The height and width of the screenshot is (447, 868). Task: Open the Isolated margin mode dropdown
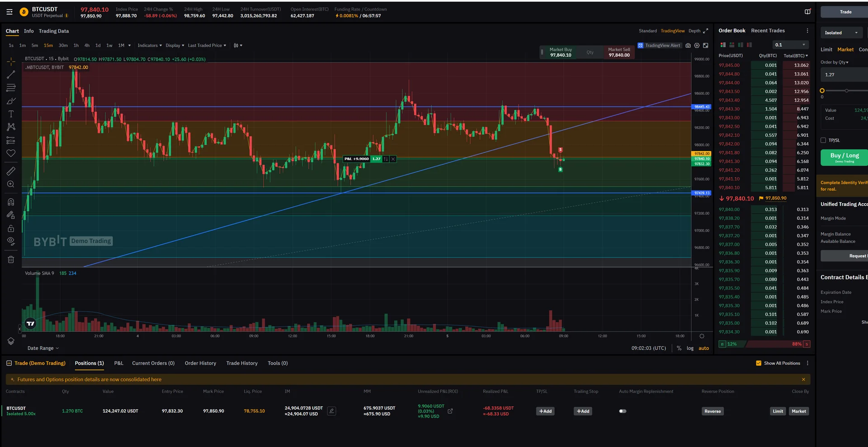coord(841,33)
